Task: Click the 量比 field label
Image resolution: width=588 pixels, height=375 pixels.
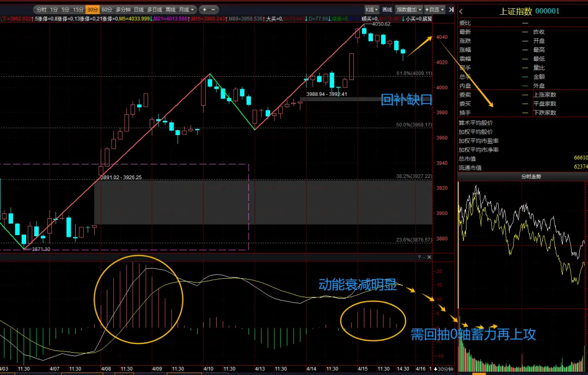Action: 539,68
